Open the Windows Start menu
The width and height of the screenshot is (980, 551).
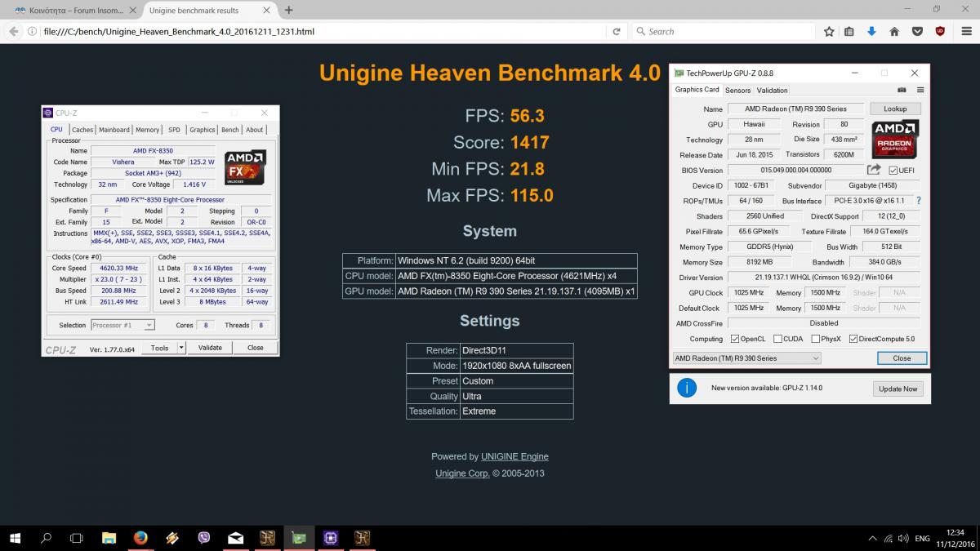click(15, 538)
